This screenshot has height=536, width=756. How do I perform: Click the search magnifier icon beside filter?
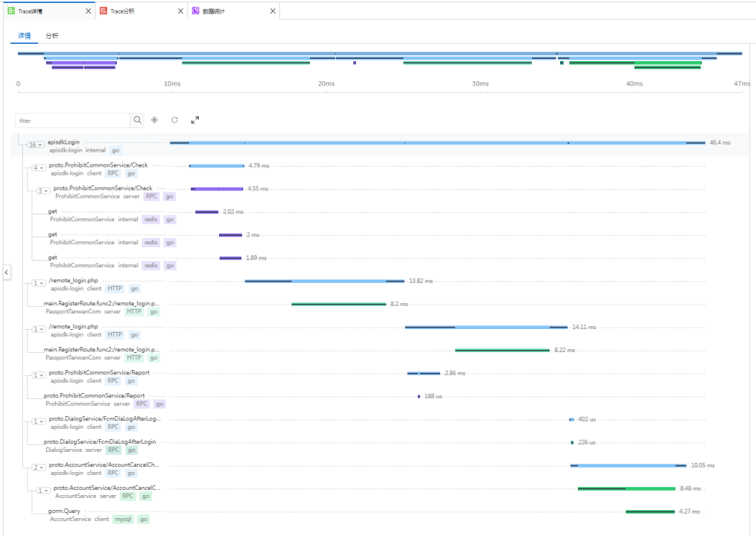pyautogui.click(x=137, y=120)
